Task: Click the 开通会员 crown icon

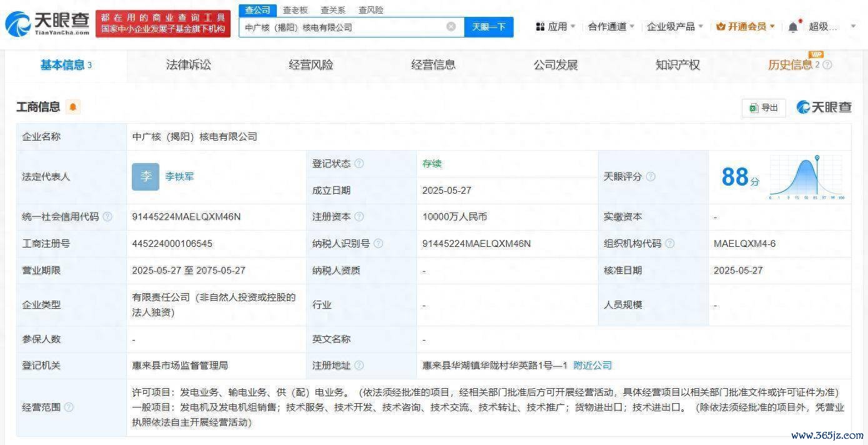Action: click(721, 26)
